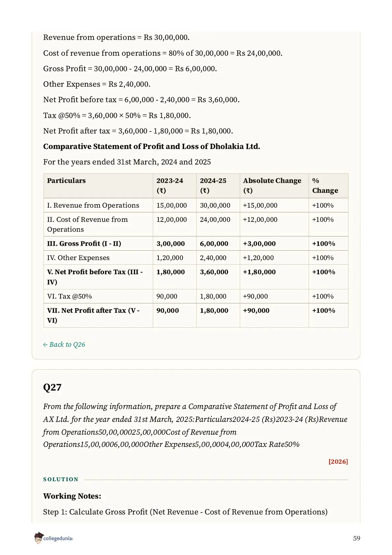This screenshot has width=392, height=555.
Task: Click the 'VII. Net Profit after Tax' row
Action: coord(196,315)
